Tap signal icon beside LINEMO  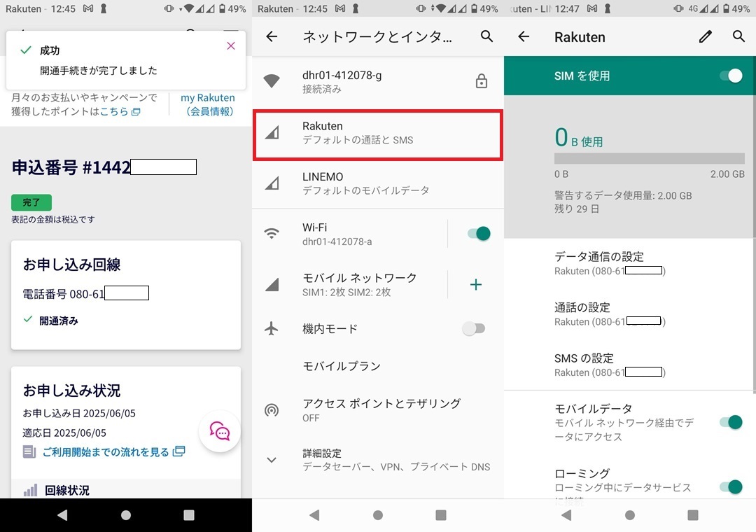pos(272,183)
